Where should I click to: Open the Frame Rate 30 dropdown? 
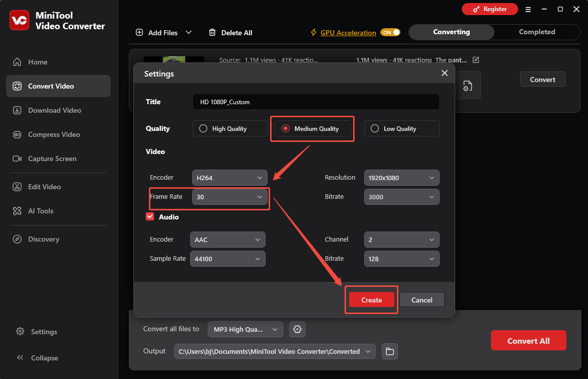(229, 197)
